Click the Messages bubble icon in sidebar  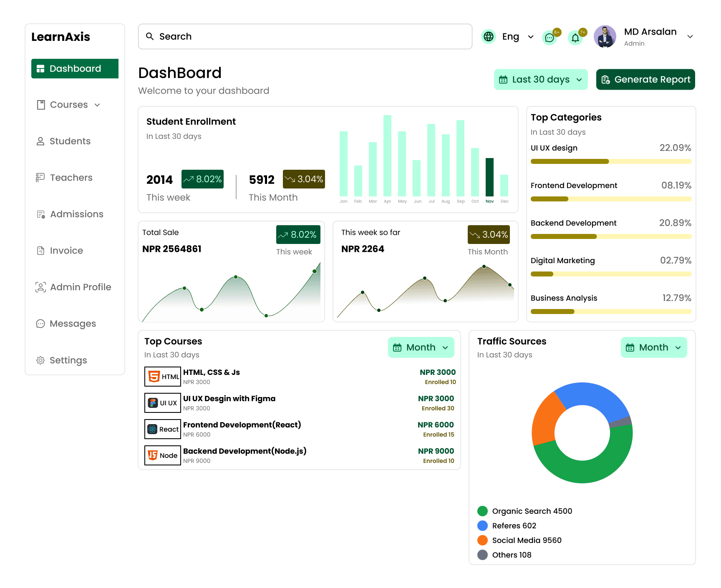point(40,324)
